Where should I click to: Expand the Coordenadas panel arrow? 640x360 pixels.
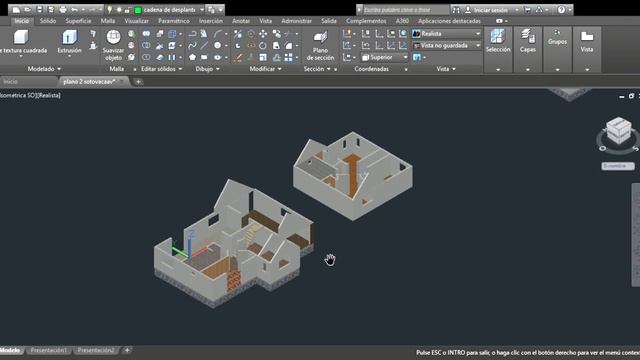click(406, 69)
